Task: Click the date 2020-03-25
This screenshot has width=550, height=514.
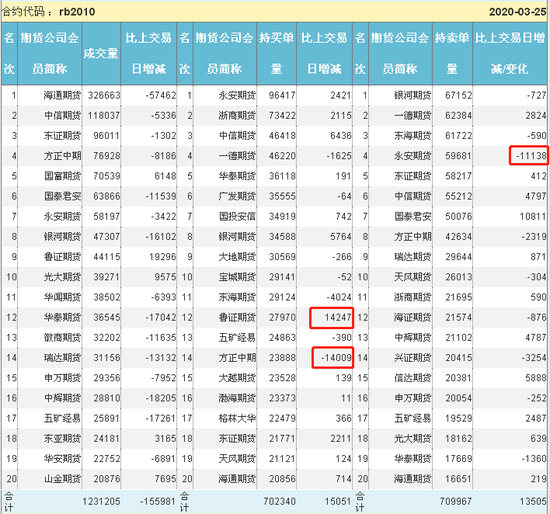Action: [x=518, y=12]
